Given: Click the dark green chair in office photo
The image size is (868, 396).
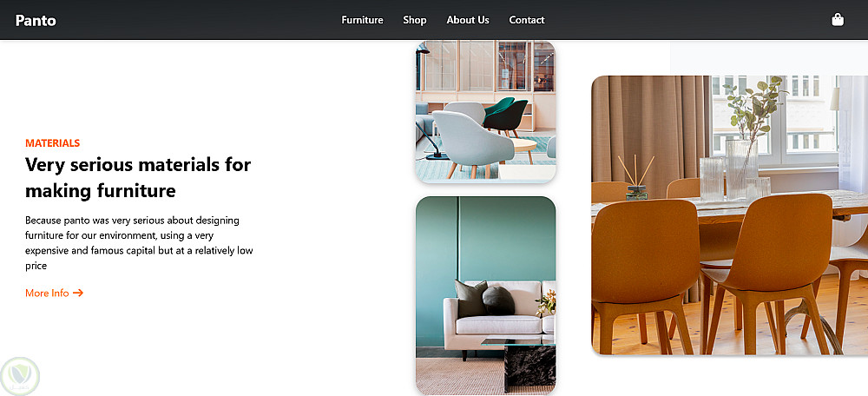Looking at the screenshot, I should pos(503,116).
